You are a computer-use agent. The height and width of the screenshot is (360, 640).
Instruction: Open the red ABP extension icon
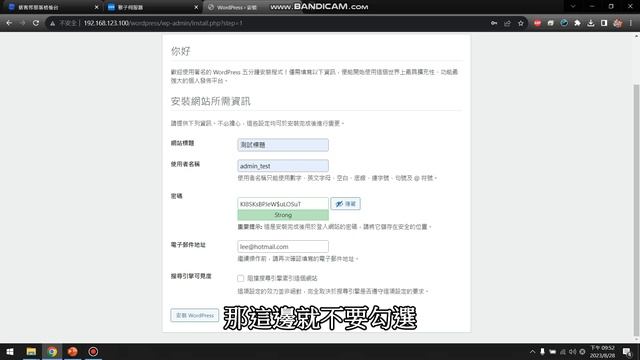click(x=537, y=23)
